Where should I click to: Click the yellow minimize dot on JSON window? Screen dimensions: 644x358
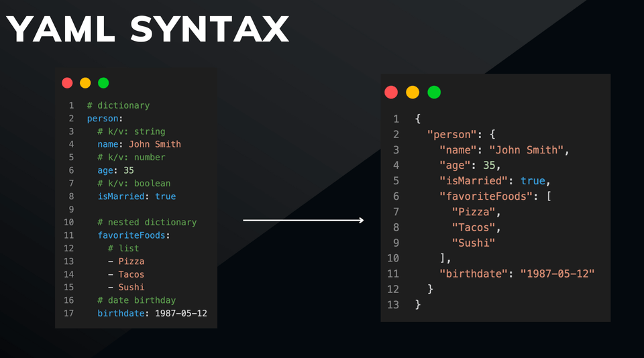413,93
